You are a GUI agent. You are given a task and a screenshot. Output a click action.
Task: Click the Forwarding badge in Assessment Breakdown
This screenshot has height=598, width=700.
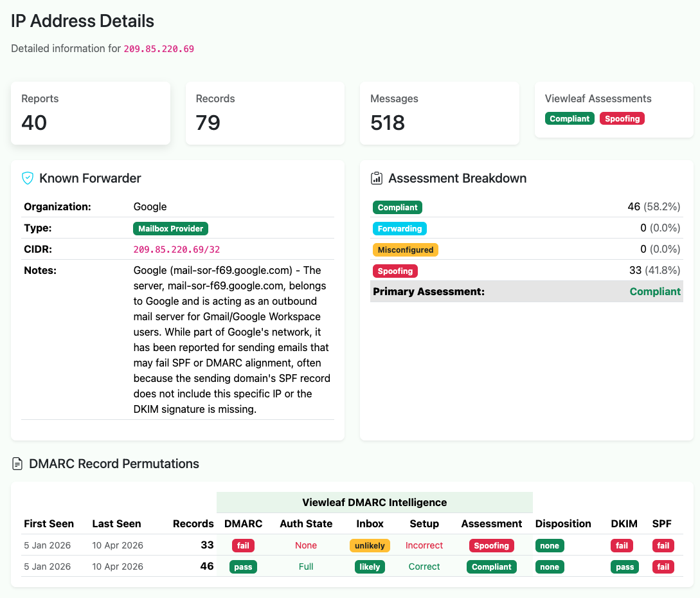tap(399, 228)
